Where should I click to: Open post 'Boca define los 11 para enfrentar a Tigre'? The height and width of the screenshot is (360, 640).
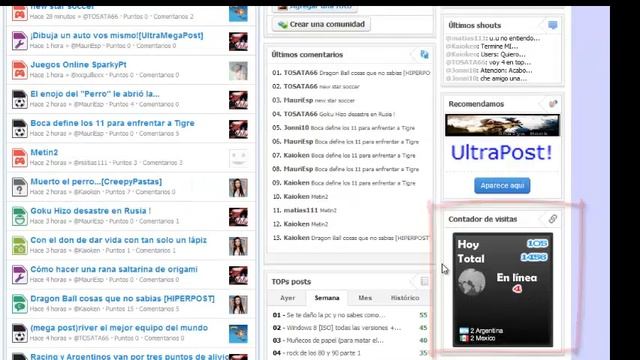(112, 123)
